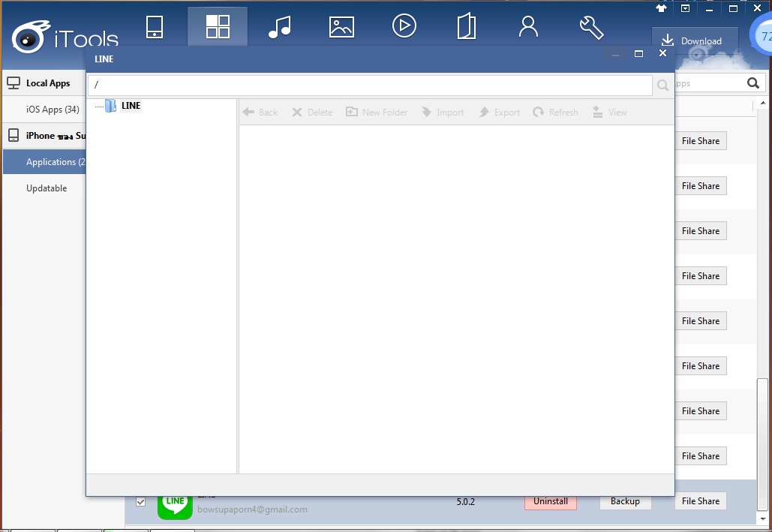772x532 pixels.
Task: Select the Applications grid icon in top bar
Action: [x=218, y=26]
